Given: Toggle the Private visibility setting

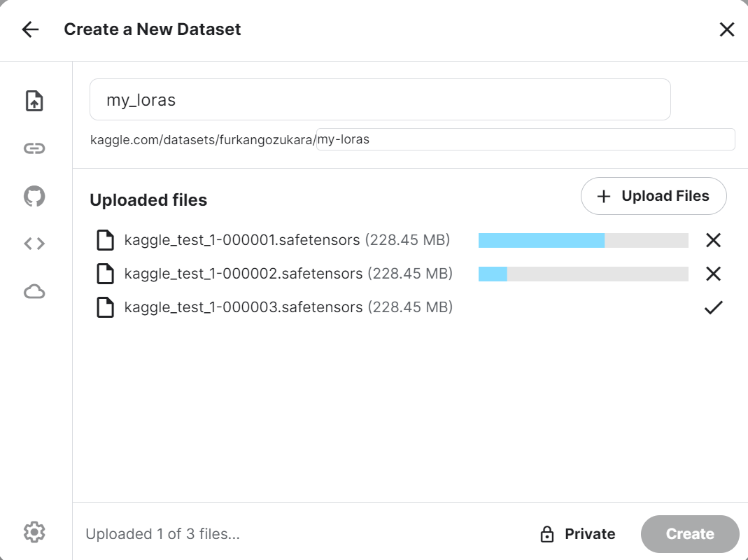Looking at the screenshot, I should pyautogui.click(x=578, y=534).
